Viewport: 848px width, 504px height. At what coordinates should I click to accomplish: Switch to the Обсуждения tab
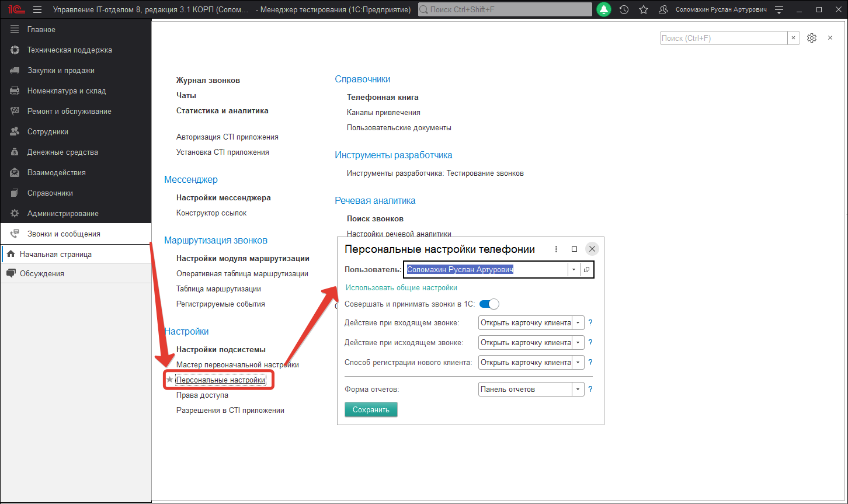pyautogui.click(x=41, y=274)
